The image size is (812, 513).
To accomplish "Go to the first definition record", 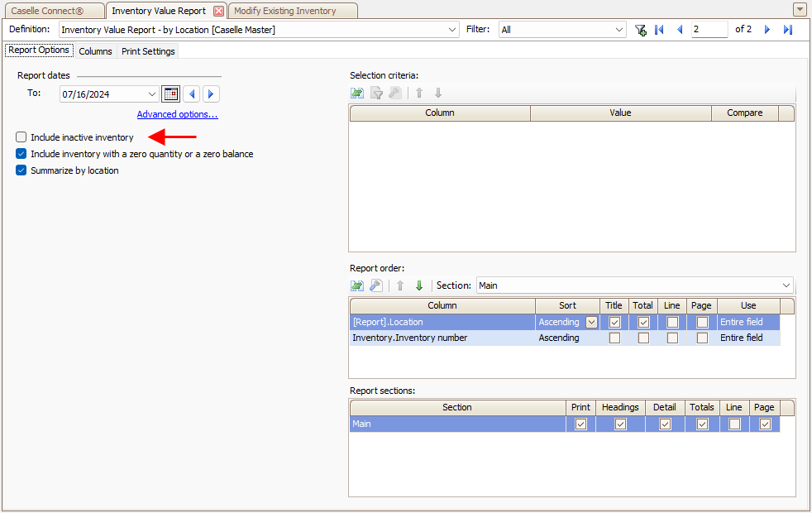I will 659,30.
